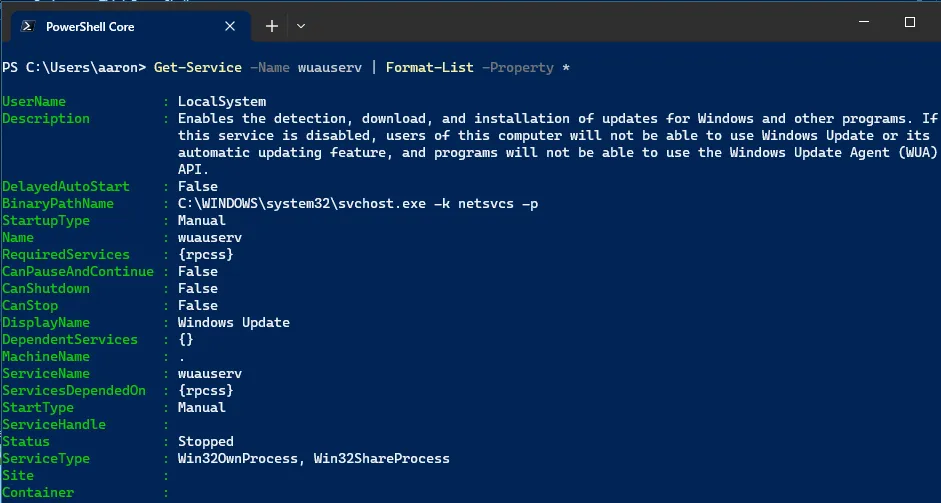
Task: Select the PowerShell Core tab
Action: point(120,26)
